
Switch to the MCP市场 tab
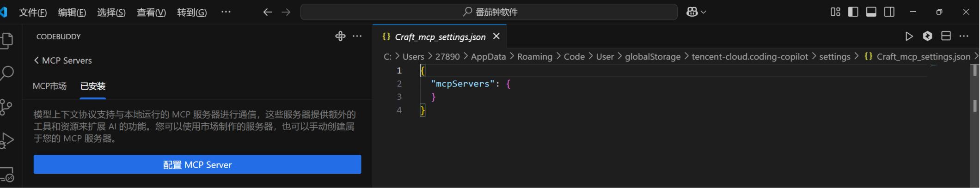click(49, 86)
